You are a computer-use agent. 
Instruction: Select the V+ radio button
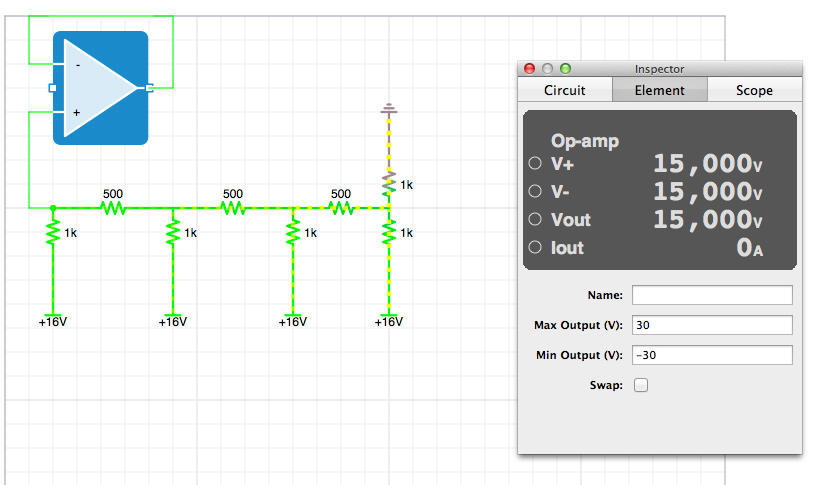click(x=535, y=163)
